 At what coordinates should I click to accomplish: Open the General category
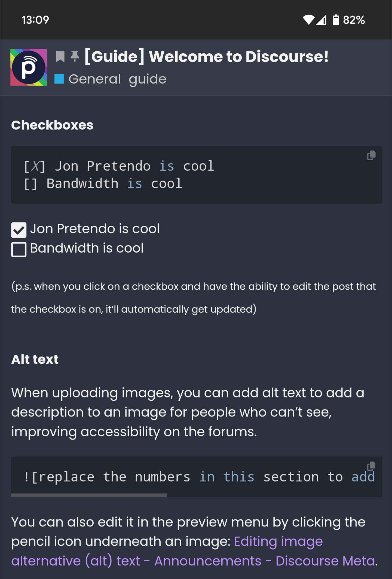coord(94,79)
